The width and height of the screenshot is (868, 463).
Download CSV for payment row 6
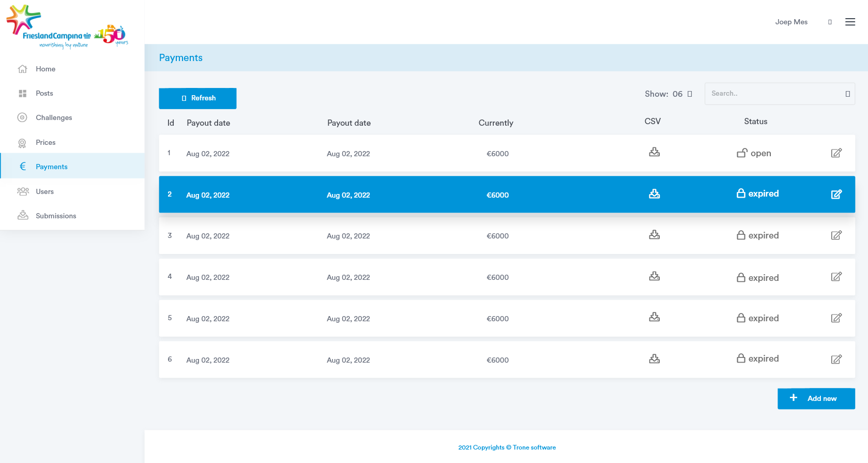654,359
